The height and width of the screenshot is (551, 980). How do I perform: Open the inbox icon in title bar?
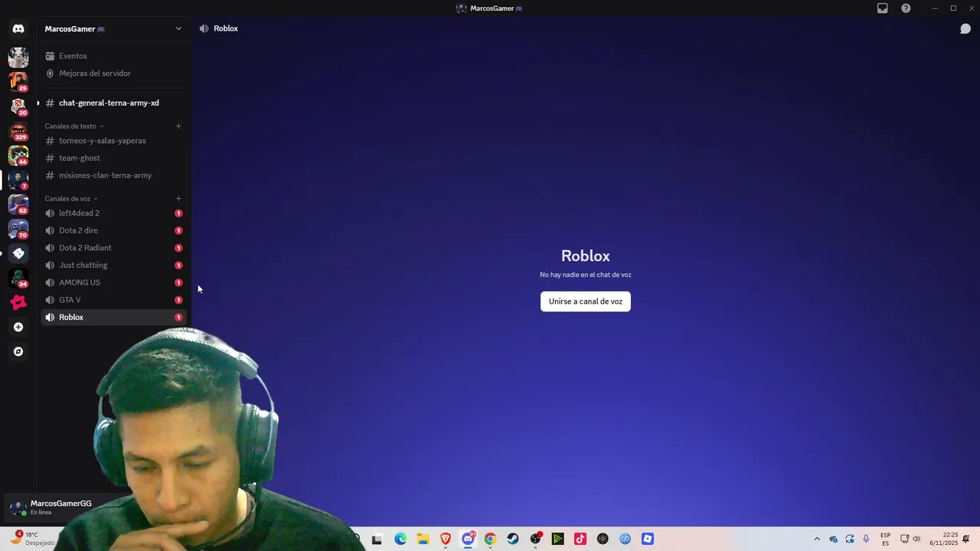pos(883,8)
